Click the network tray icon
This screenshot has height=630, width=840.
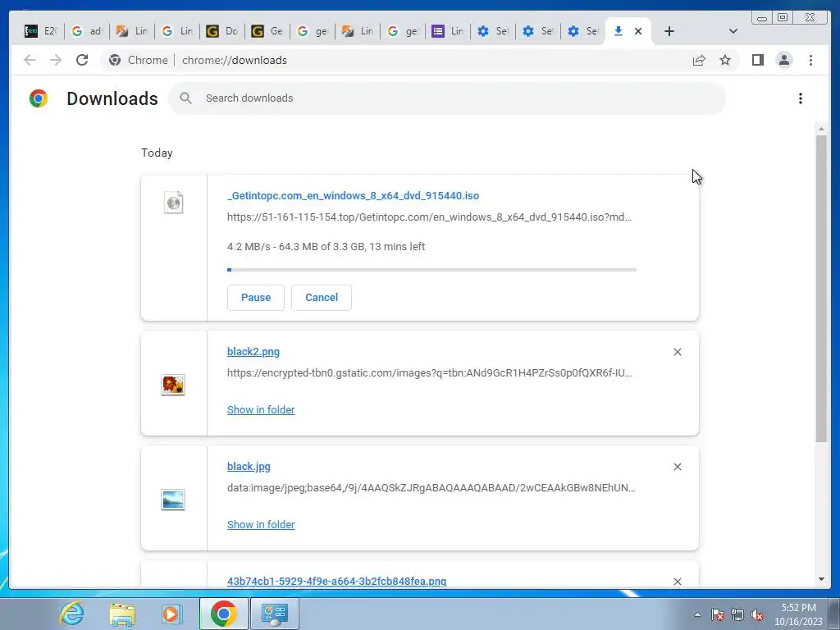click(737, 614)
